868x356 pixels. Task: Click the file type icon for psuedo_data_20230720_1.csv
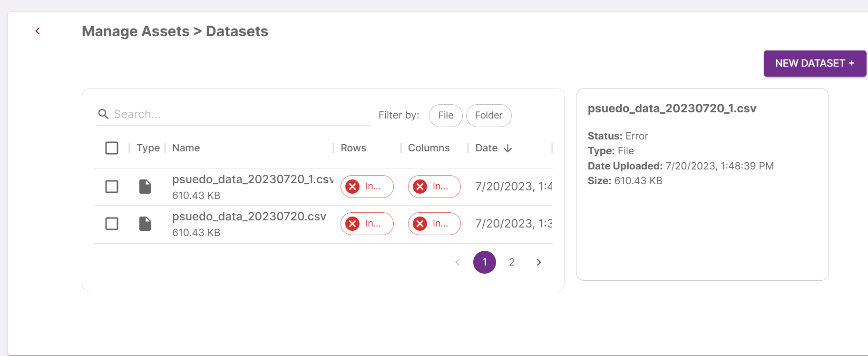click(x=145, y=187)
